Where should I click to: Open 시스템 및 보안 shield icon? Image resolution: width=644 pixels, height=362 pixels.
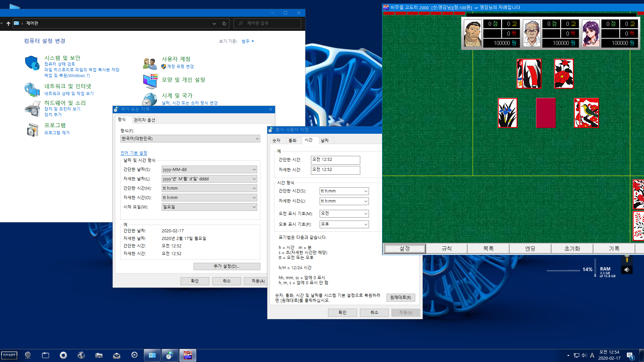32,63
